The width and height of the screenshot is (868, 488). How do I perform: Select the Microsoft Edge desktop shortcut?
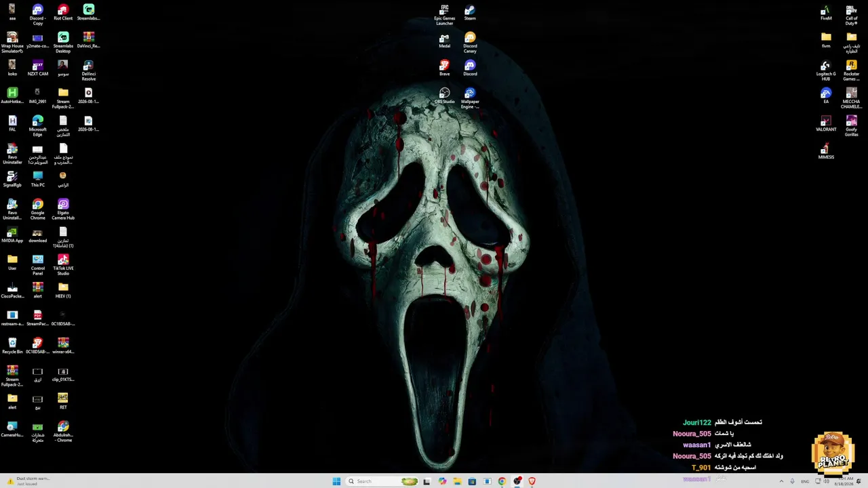[38, 125]
